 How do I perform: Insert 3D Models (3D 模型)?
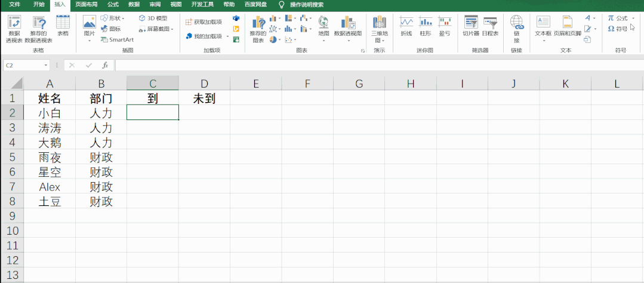click(153, 18)
